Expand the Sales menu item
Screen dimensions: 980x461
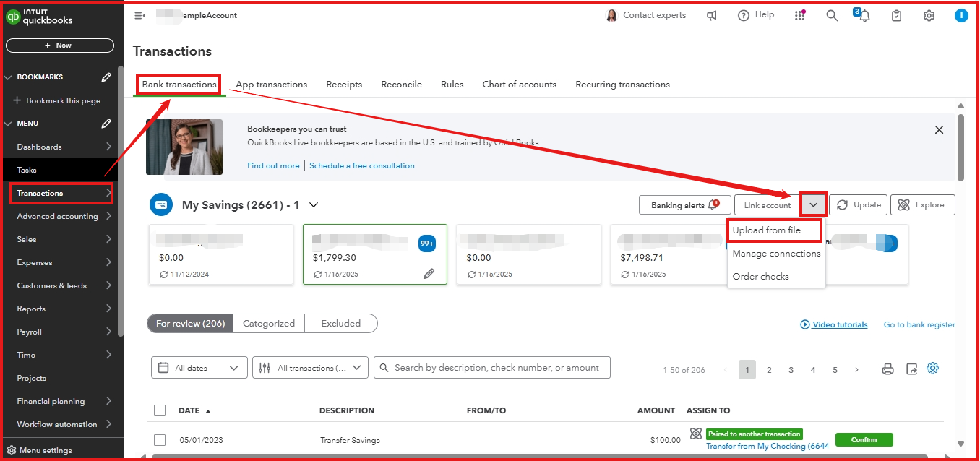click(x=108, y=239)
